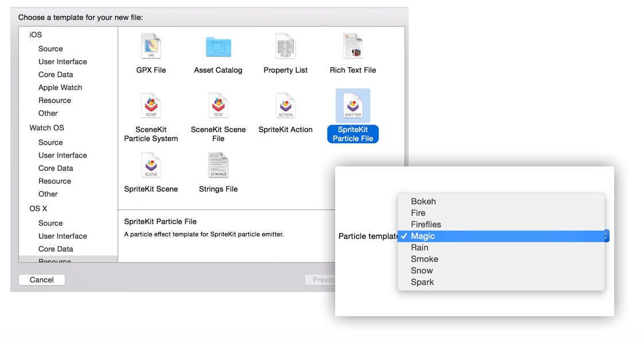
Task: Pick the checked Magic particle template option
Action: coord(423,236)
